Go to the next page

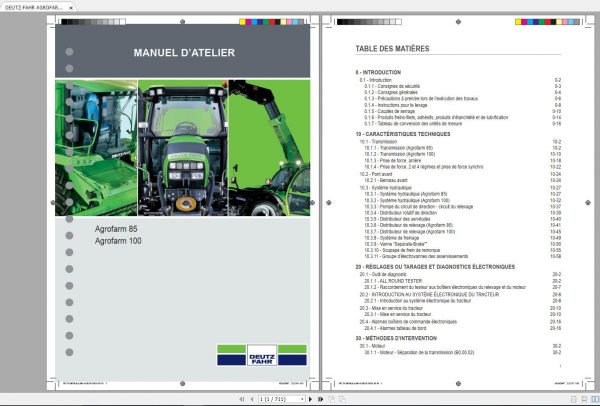pyautogui.click(x=310, y=399)
